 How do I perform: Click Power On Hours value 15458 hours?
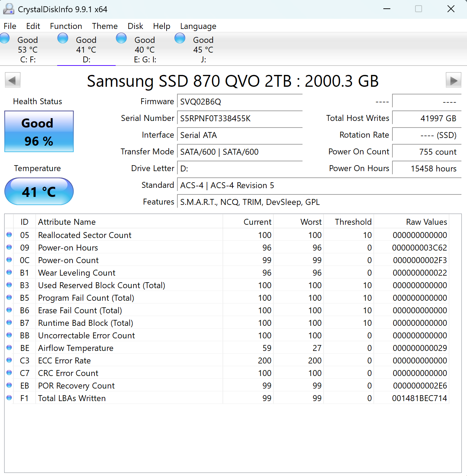click(x=427, y=168)
